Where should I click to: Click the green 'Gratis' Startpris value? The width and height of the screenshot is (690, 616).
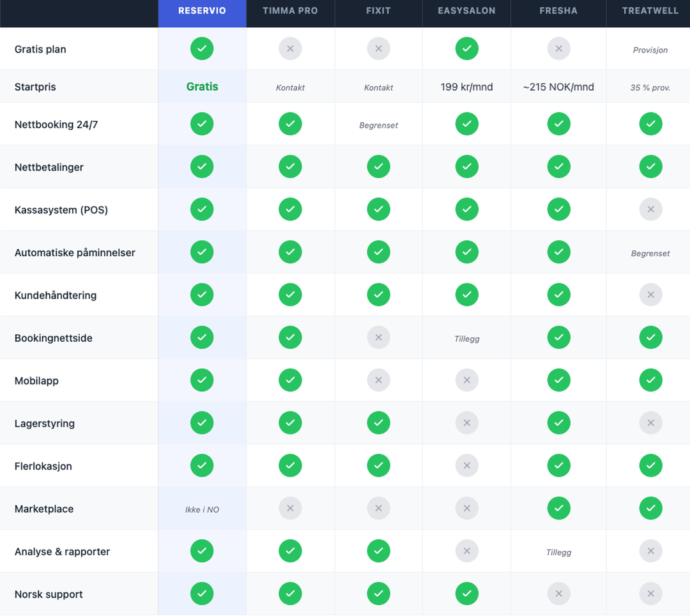point(202,86)
